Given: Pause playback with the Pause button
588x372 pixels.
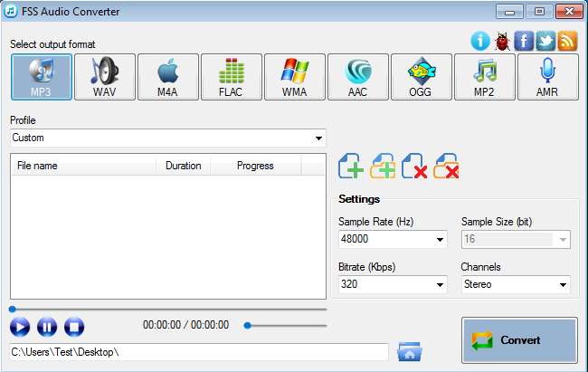Looking at the screenshot, I should click(47, 327).
